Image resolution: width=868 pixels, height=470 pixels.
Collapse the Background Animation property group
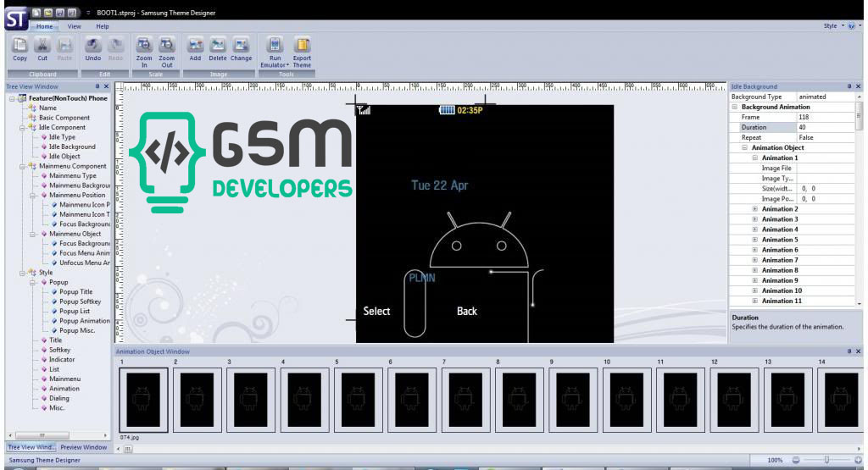735,107
